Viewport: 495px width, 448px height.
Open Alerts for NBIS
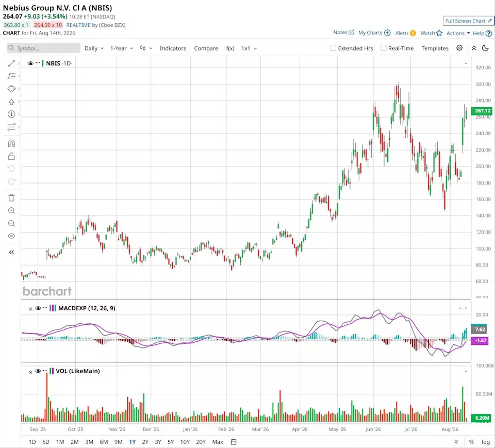pyautogui.click(x=405, y=33)
